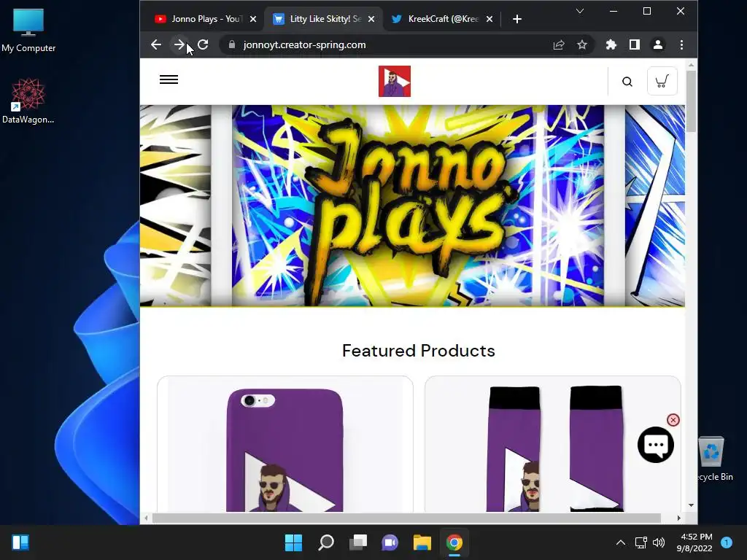Click the vertical scrollbar thumb
Viewport: 747px width, 560px height.
point(691,101)
